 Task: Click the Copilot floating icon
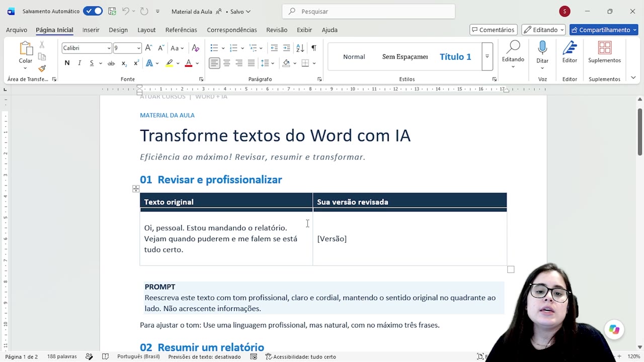614,329
